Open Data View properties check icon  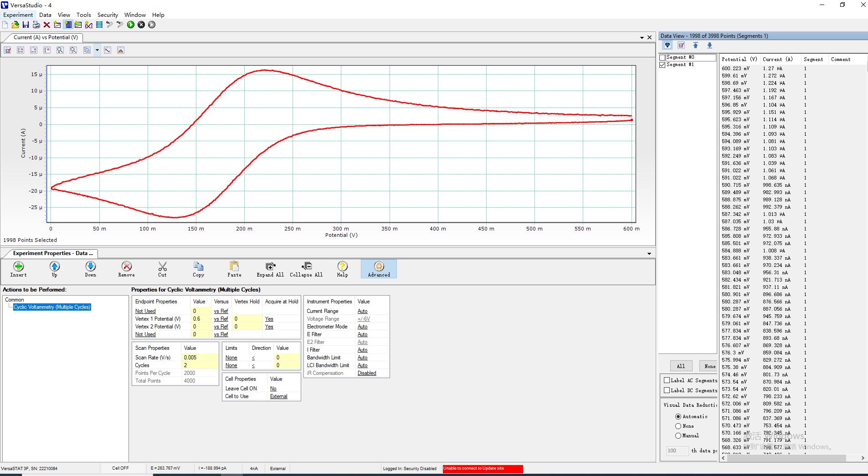pyautogui.click(x=681, y=45)
